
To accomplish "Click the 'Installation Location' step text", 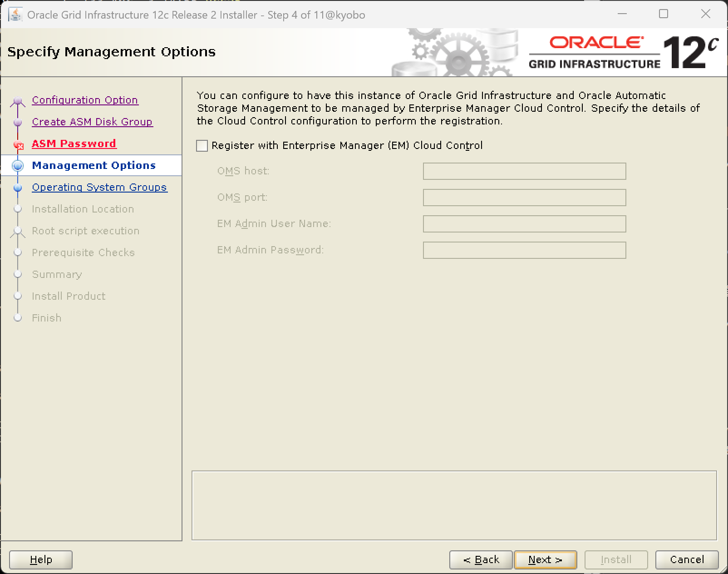I will (x=83, y=209).
